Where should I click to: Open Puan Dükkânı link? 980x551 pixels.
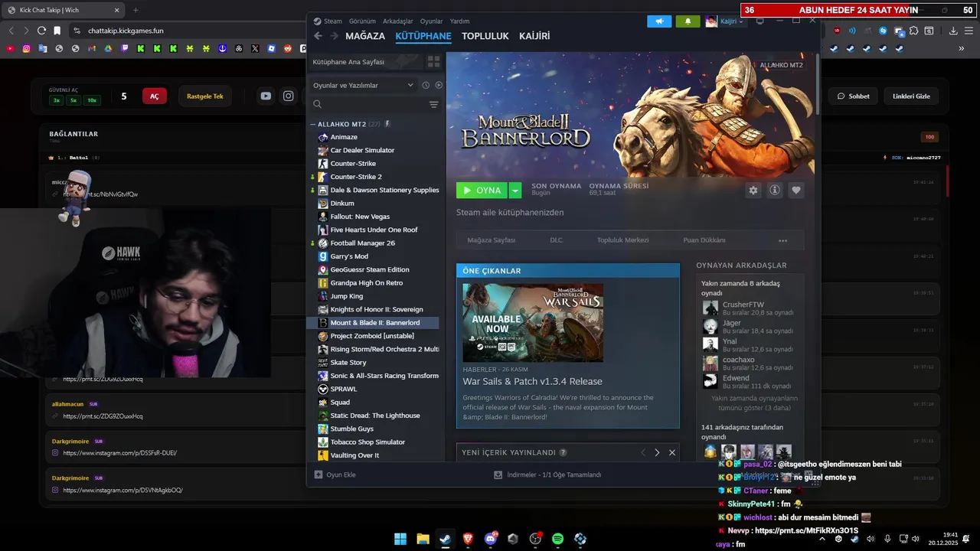coord(704,240)
